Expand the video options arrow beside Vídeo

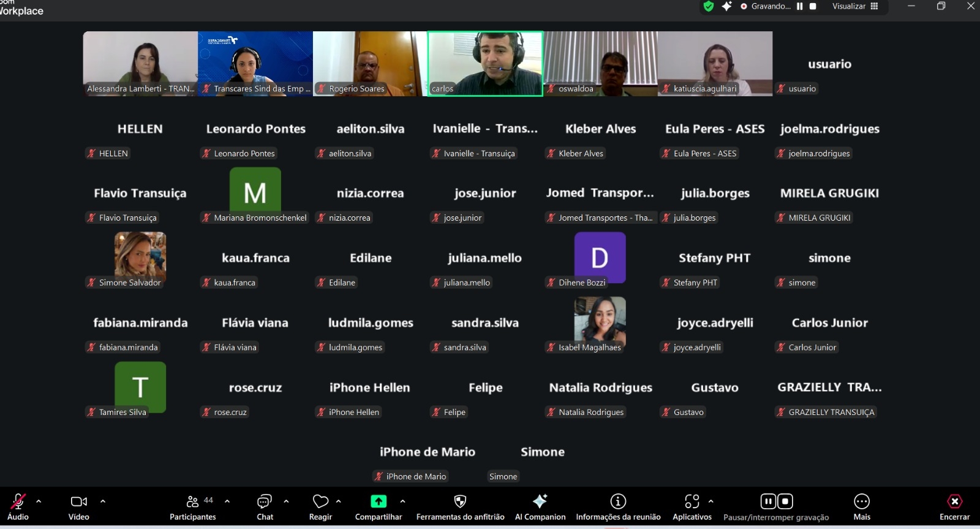[103, 501]
